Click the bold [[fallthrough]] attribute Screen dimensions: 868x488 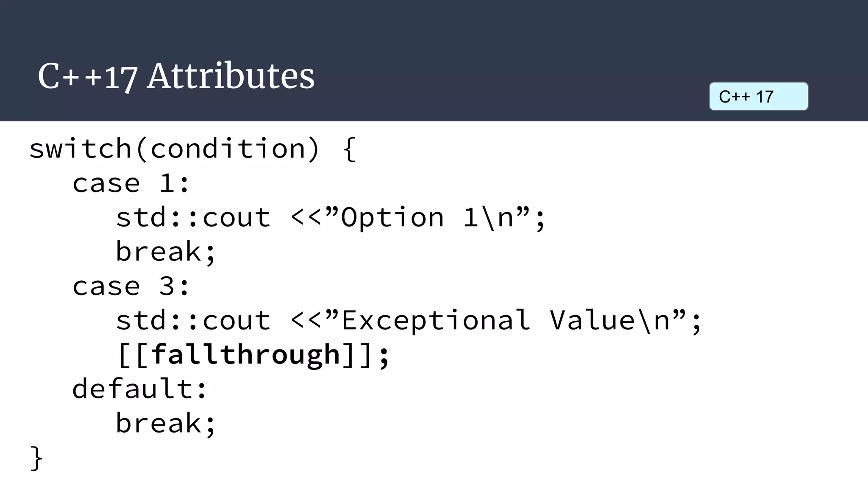(253, 355)
